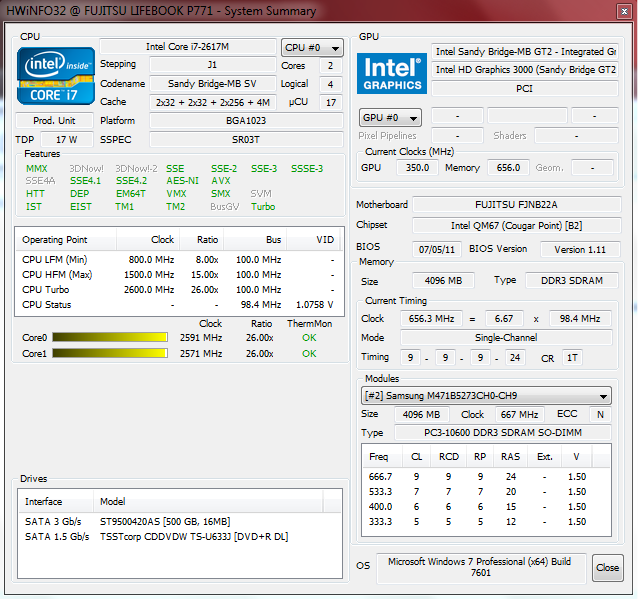Click the Prod. Unit button
The width and height of the screenshot is (638, 599).
54,121
